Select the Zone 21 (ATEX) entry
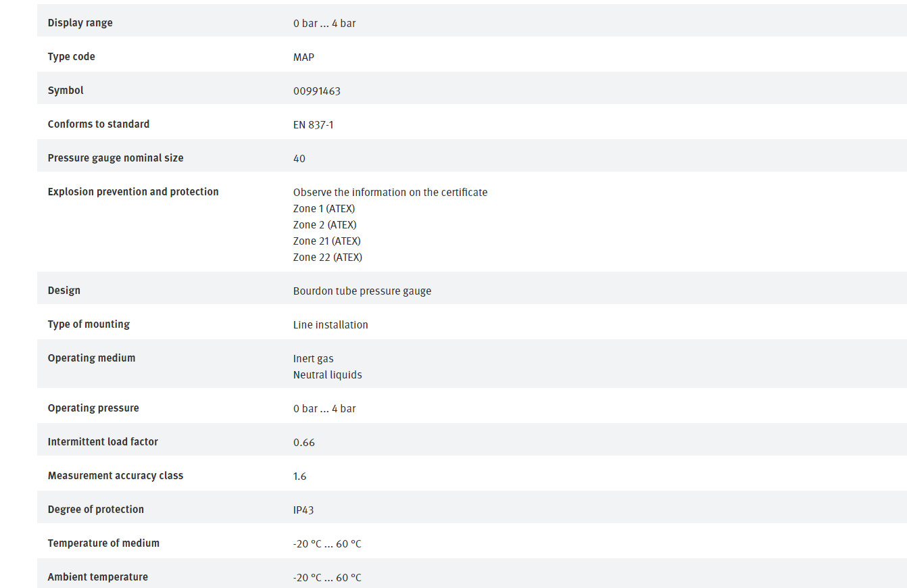 tap(327, 241)
